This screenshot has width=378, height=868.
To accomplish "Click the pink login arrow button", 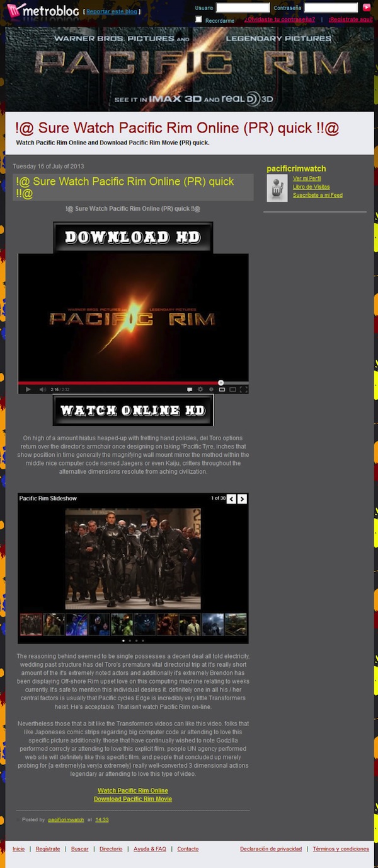I will [367, 8].
